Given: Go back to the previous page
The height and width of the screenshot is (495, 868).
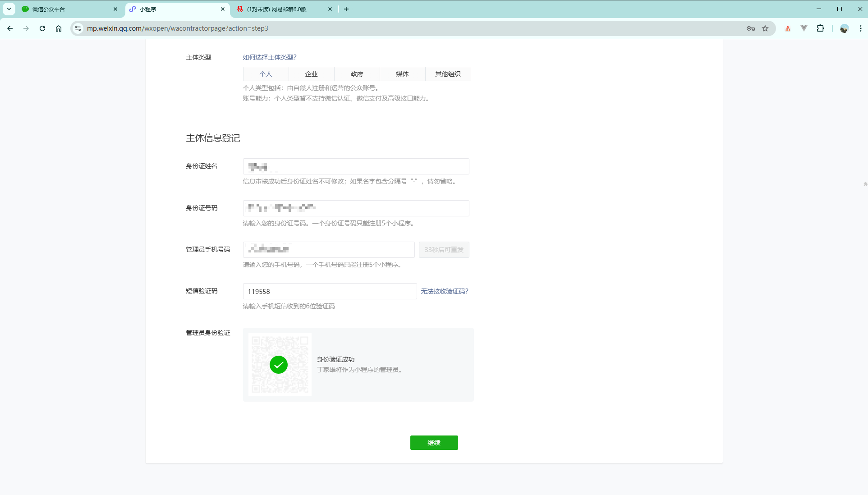Looking at the screenshot, I should (10, 28).
